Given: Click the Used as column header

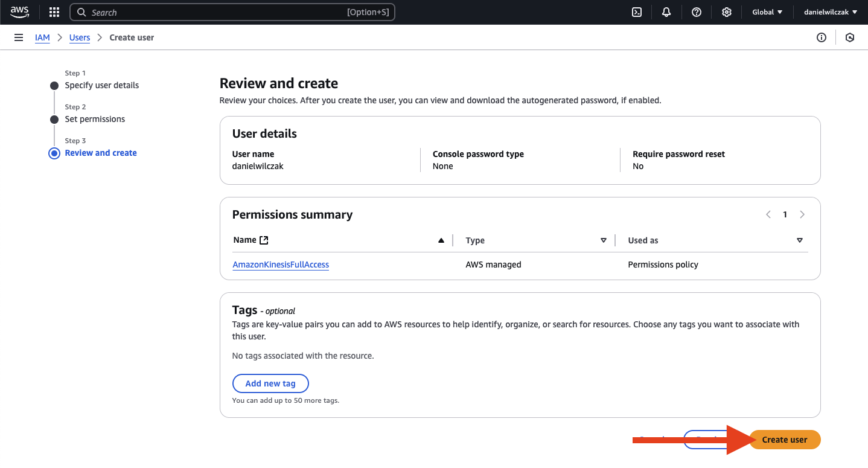Looking at the screenshot, I should pyautogui.click(x=643, y=240).
